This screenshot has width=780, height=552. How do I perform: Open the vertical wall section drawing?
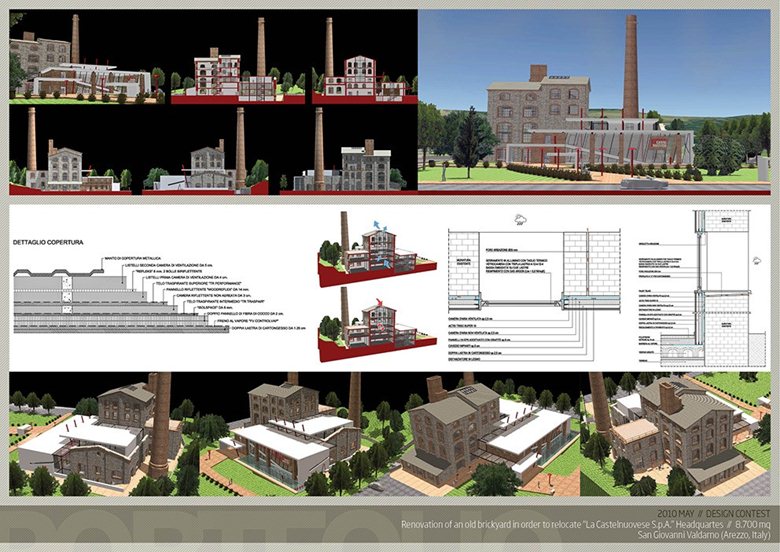704,288
